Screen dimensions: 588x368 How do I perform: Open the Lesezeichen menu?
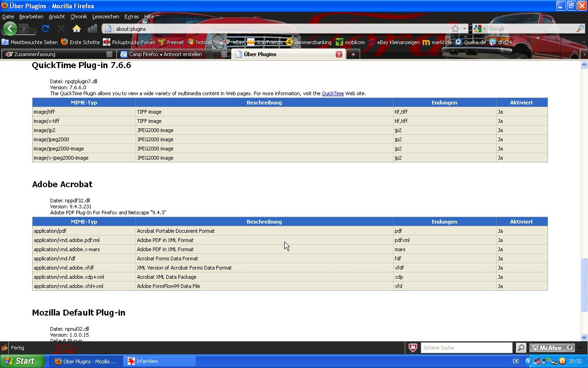pyautogui.click(x=106, y=17)
